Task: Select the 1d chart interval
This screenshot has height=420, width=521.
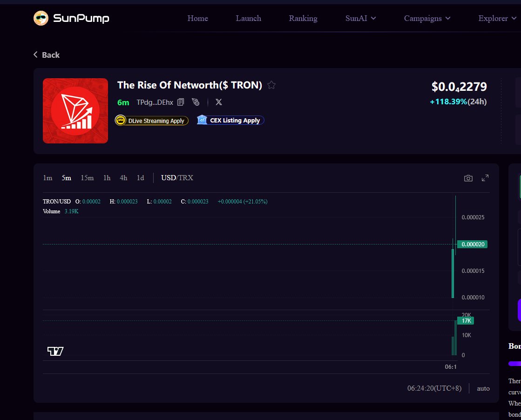Action: (140, 178)
